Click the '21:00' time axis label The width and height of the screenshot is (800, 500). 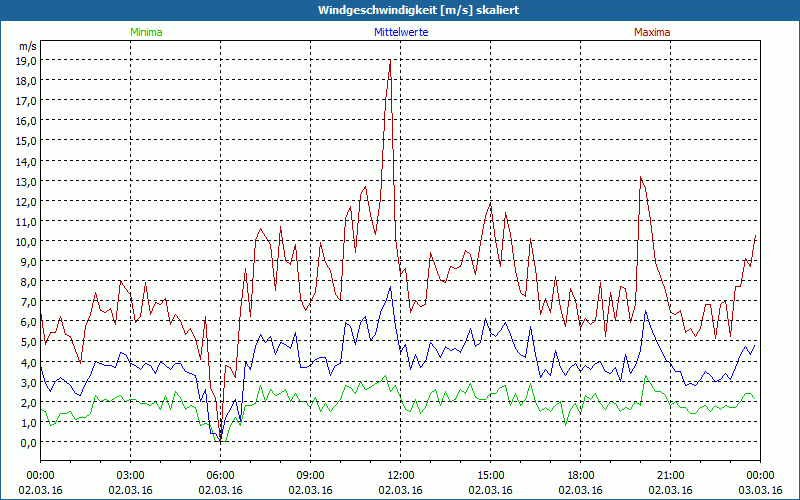(670, 476)
